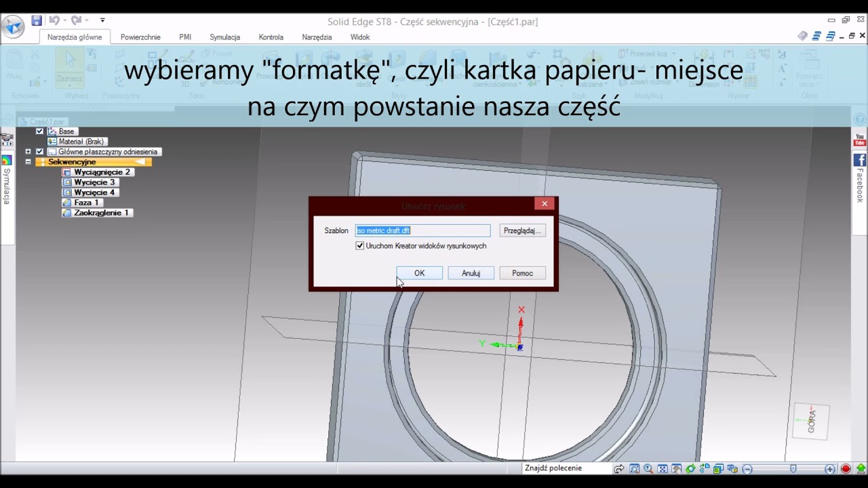Click the Wyciągnięcie 2 extrusion icon
Image resolution: width=868 pixels, height=488 pixels.
(x=66, y=172)
